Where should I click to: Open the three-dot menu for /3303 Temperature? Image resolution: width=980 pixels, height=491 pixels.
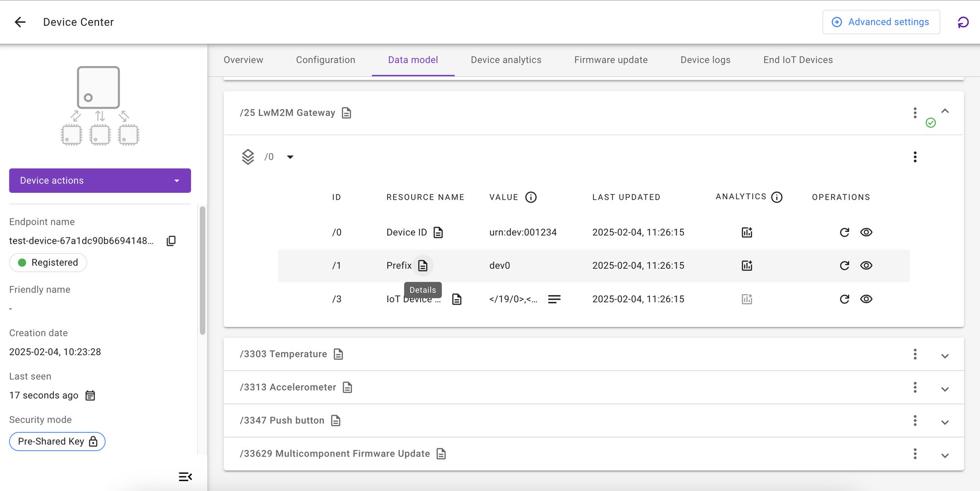pos(915,354)
